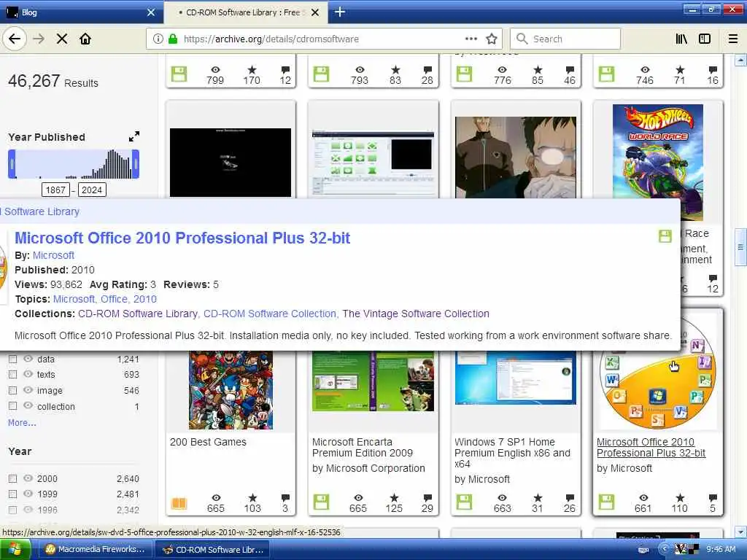Screen dimensions: 747x560
Task: Click scrollbar down arrow
Action: point(740,532)
